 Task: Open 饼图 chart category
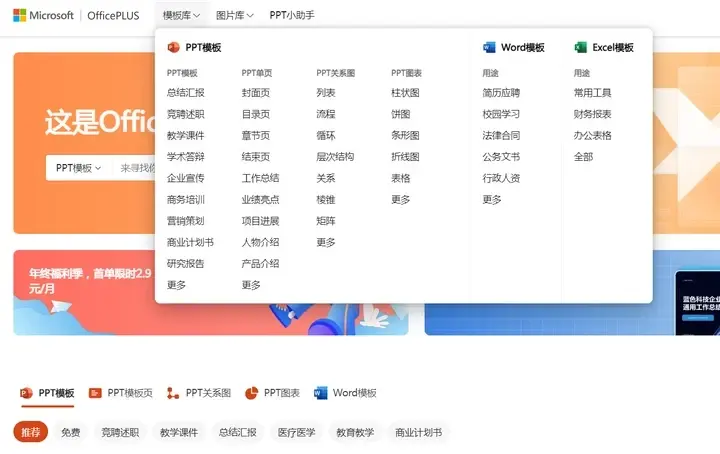tap(400, 114)
